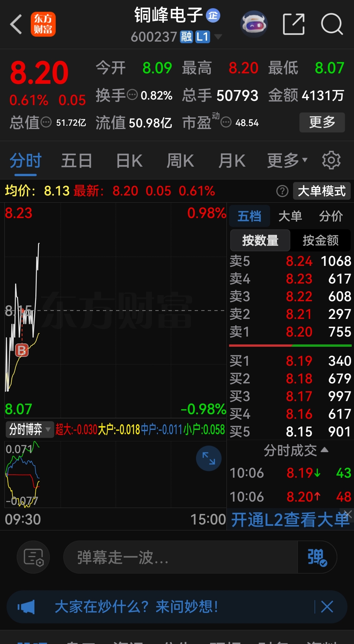The image size is (354, 644).
Task: Tap the 10:06 trade at 8.20
Action: tap(290, 497)
